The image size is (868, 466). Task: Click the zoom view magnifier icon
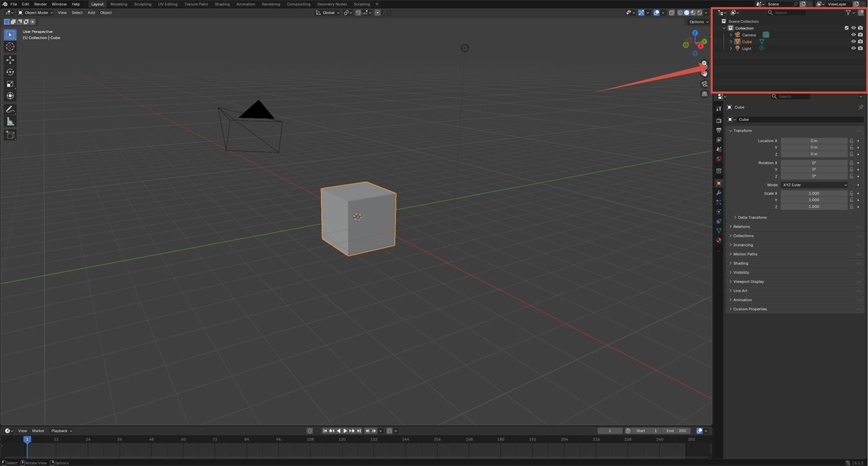click(x=704, y=63)
